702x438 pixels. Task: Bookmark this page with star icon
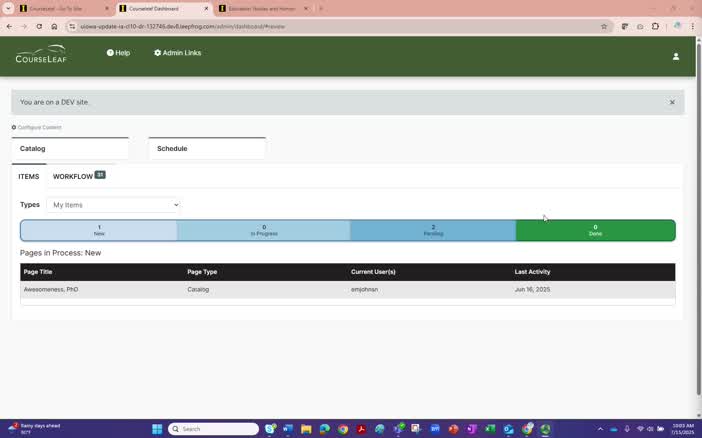604,26
